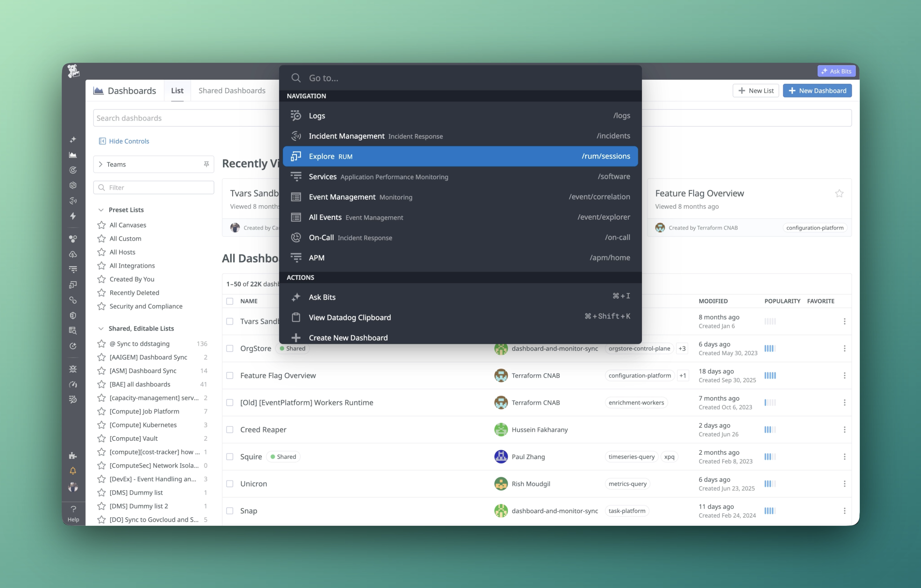Click the orgstore-control-plane tag
Screen dimensions: 921x588
click(639, 348)
